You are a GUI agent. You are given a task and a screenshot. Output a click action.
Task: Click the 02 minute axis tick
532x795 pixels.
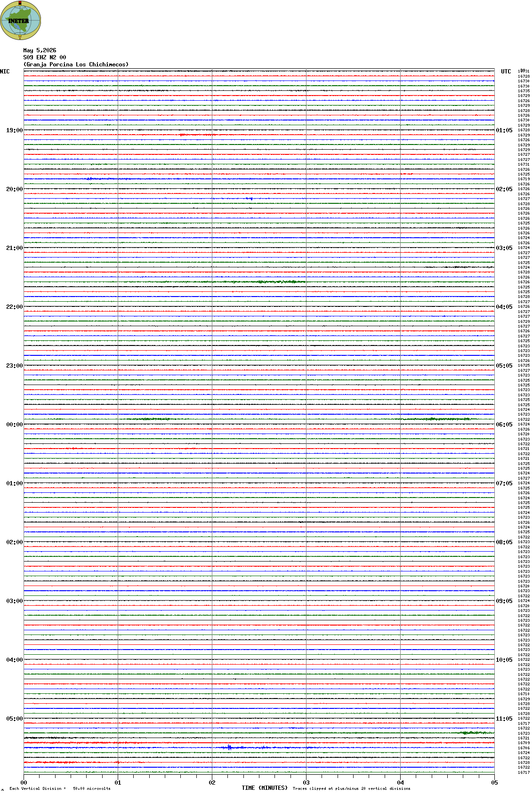212,783
